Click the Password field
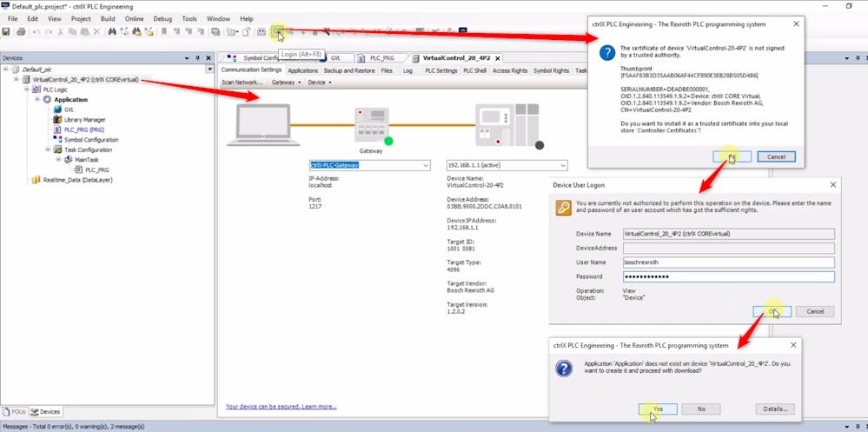This screenshot has height=432, width=868. tap(728, 276)
